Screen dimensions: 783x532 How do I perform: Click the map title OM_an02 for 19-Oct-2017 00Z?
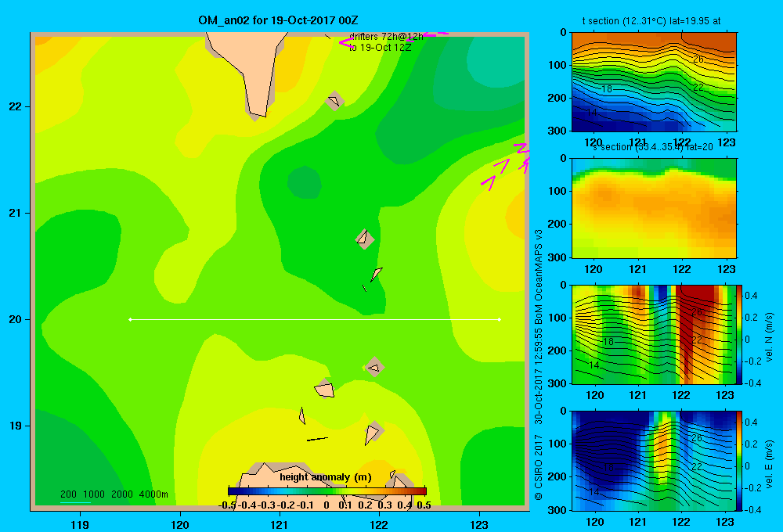278,20
